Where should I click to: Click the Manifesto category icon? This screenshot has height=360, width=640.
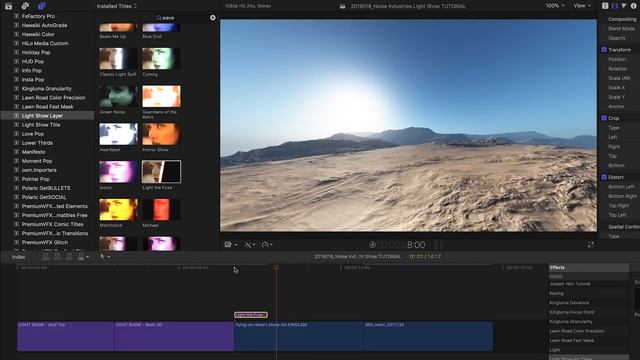coord(16,152)
